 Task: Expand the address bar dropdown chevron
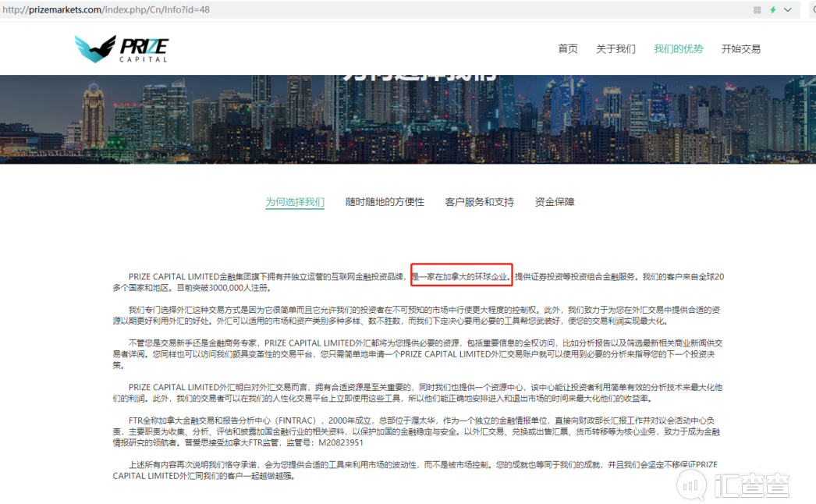point(788,10)
